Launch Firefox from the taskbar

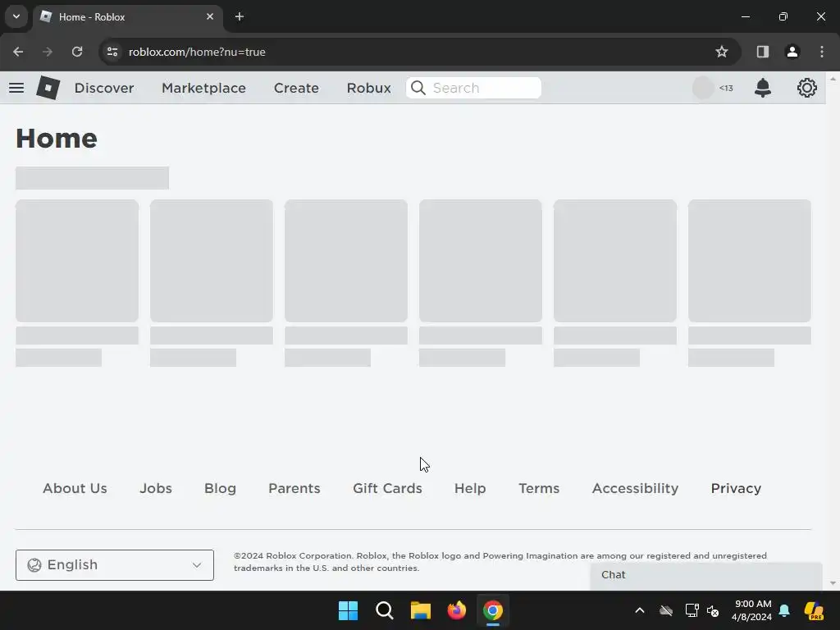click(x=456, y=610)
